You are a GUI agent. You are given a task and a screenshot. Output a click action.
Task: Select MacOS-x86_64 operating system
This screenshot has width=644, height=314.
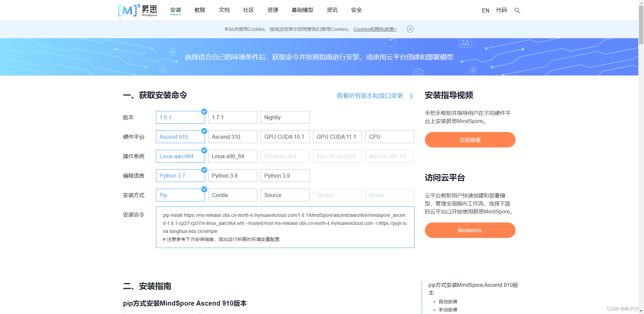(390, 156)
